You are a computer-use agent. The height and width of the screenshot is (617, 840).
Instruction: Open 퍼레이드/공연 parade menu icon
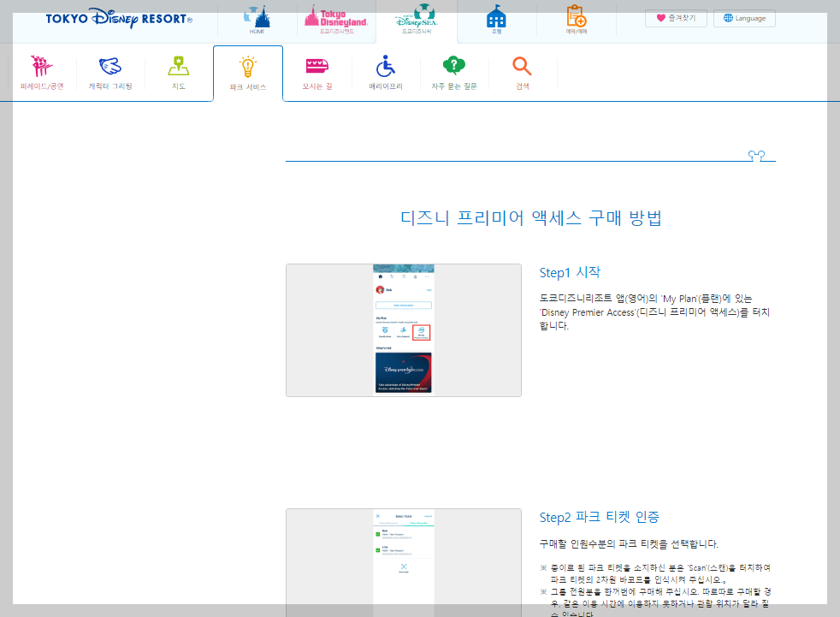pos(42,73)
